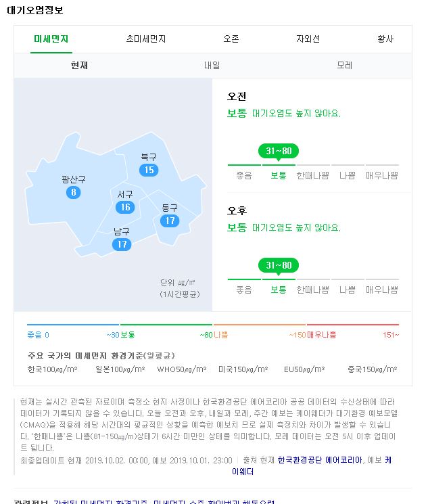This screenshot has height=504, width=428.
Task: Open the 황사 tab
Action: point(385,39)
